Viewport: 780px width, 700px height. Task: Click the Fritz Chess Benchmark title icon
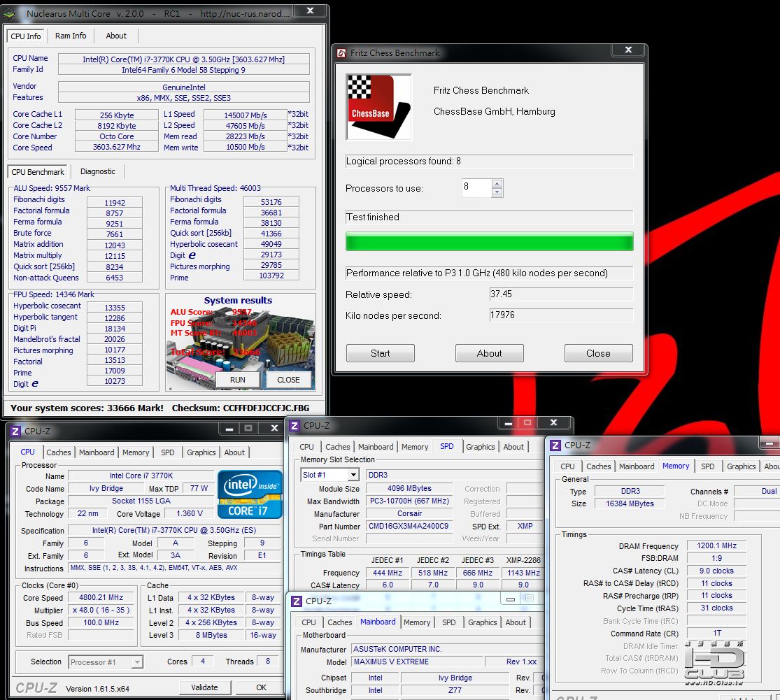341,53
